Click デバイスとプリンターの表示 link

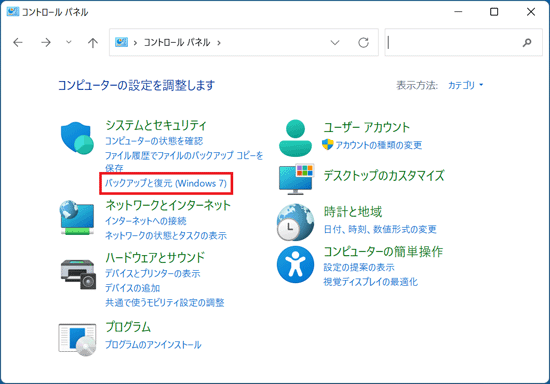click(x=153, y=274)
